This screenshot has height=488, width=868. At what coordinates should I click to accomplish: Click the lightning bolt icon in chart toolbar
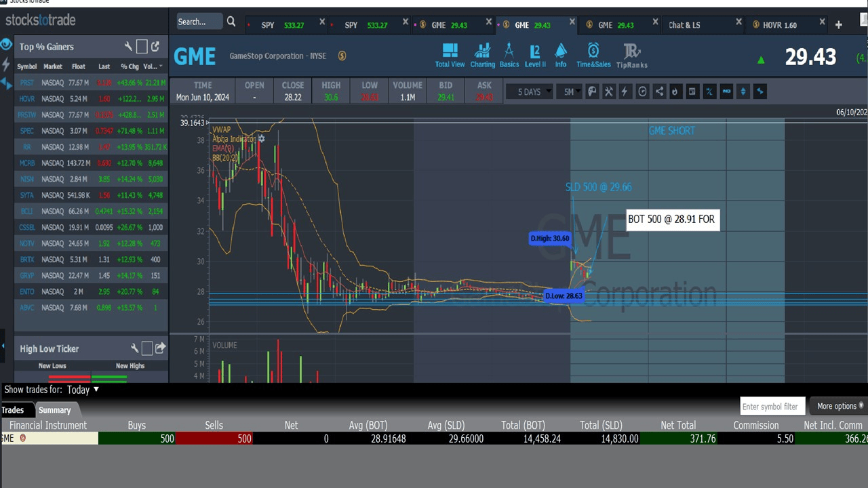pos(625,91)
